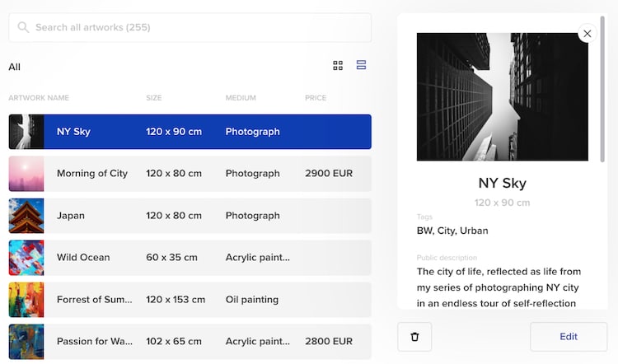
Task: Sort by Size column header
Action: click(154, 98)
